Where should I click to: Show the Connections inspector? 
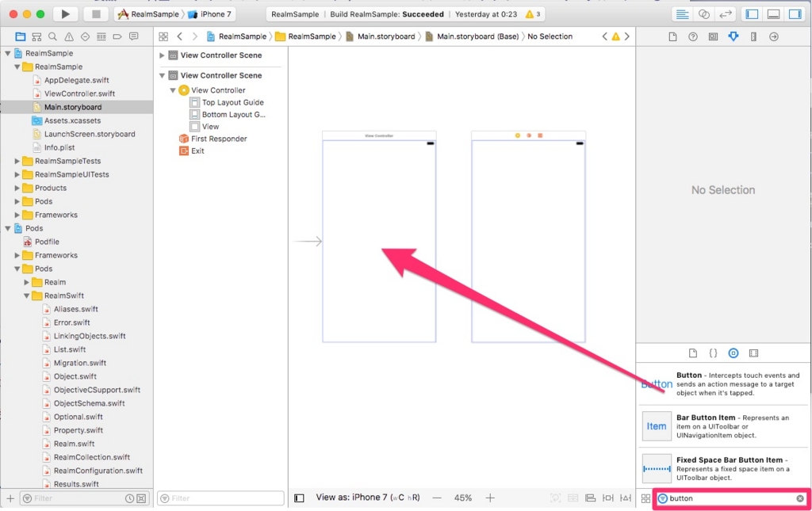point(774,36)
